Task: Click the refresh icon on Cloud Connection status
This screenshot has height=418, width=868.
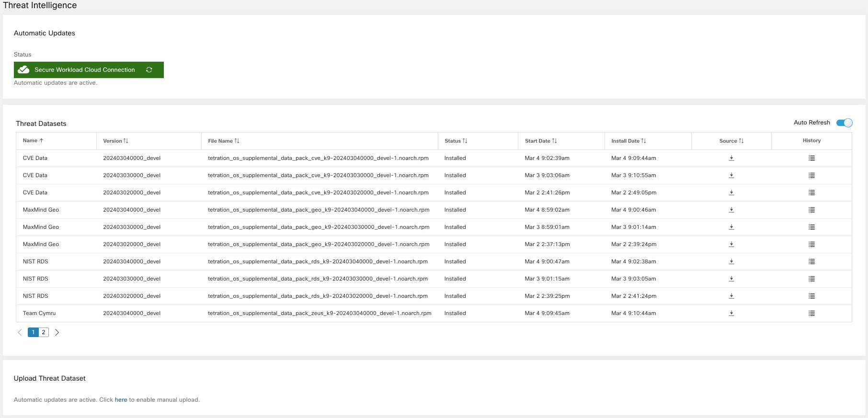Action: (x=149, y=70)
